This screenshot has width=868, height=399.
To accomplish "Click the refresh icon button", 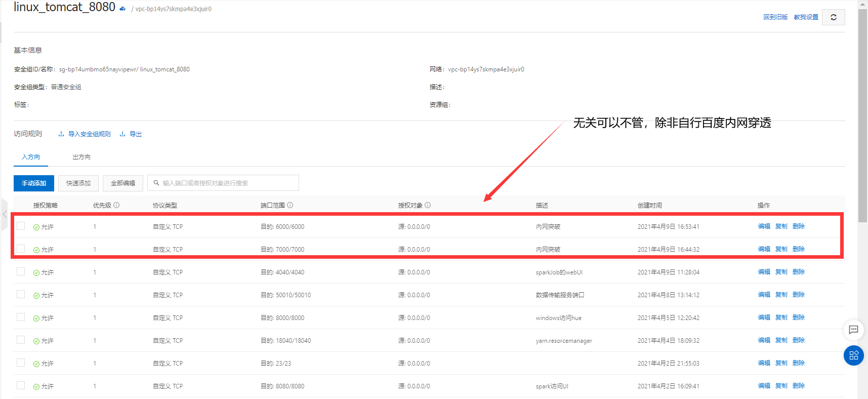I will click(x=833, y=17).
